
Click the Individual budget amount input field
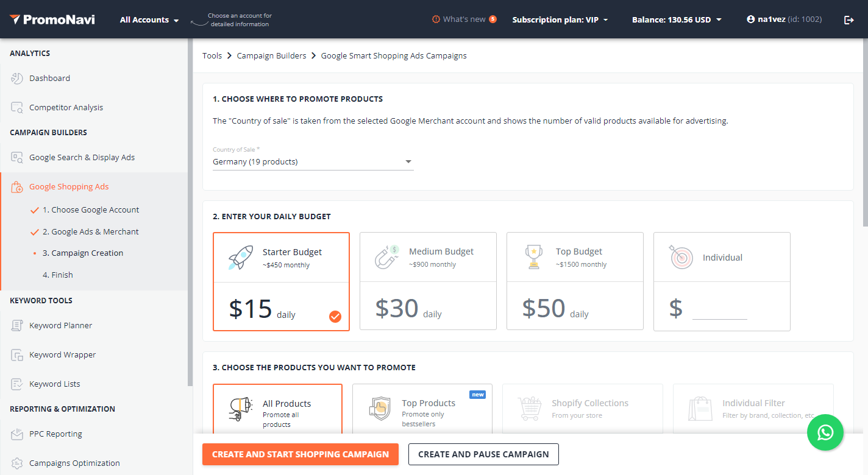pos(719,309)
